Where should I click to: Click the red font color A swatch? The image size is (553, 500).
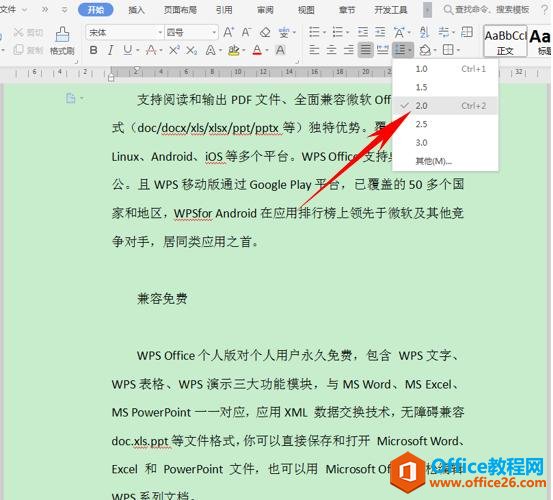point(257,50)
